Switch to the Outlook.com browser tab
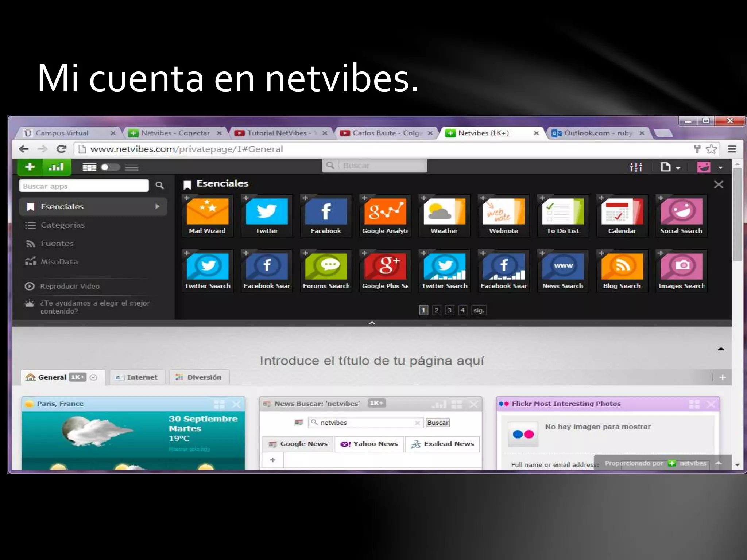The image size is (747, 560). [x=597, y=133]
